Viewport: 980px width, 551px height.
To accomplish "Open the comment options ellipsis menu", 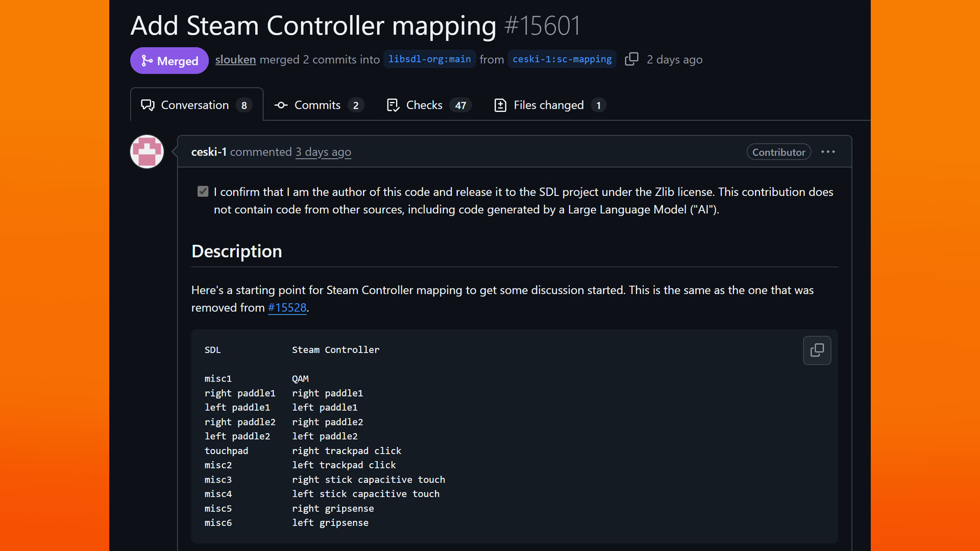I will (x=828, y=152).
